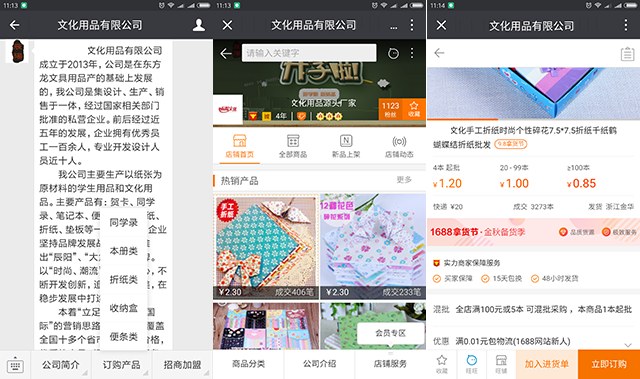Close the middle store webview with the X icon
640x379 pixels.
[227, 25]
